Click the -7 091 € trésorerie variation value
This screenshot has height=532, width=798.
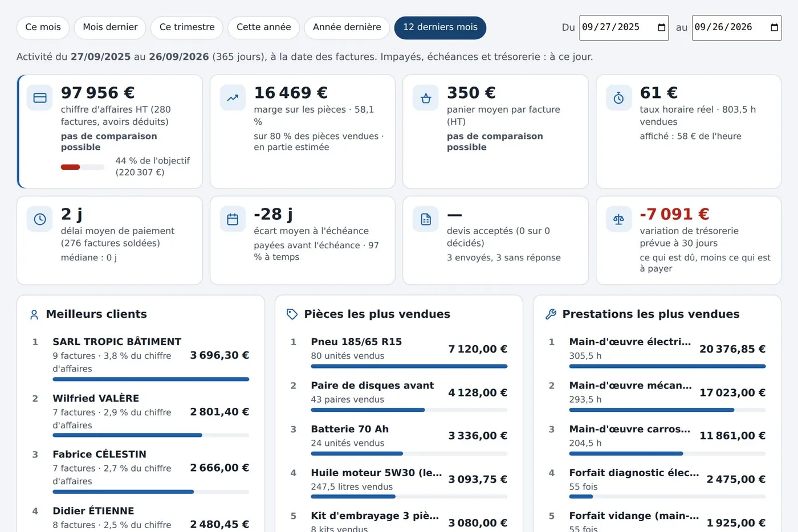tap(674, 214)
